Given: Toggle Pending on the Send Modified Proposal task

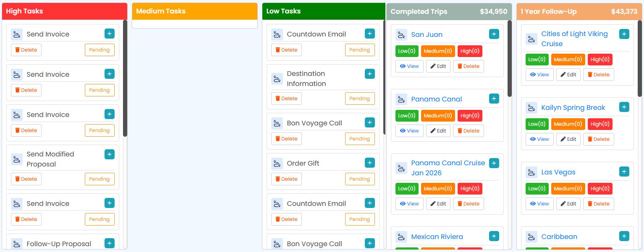Looking at the screenshot, I should tap(99, 179).
